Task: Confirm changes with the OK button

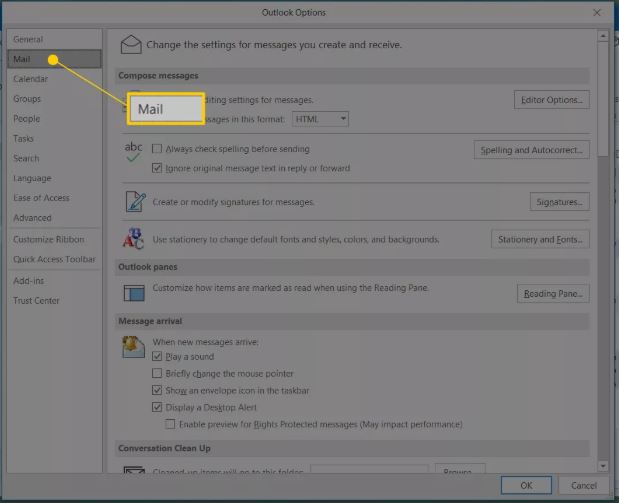Action: pyautogui.click(x=526, y=485)
